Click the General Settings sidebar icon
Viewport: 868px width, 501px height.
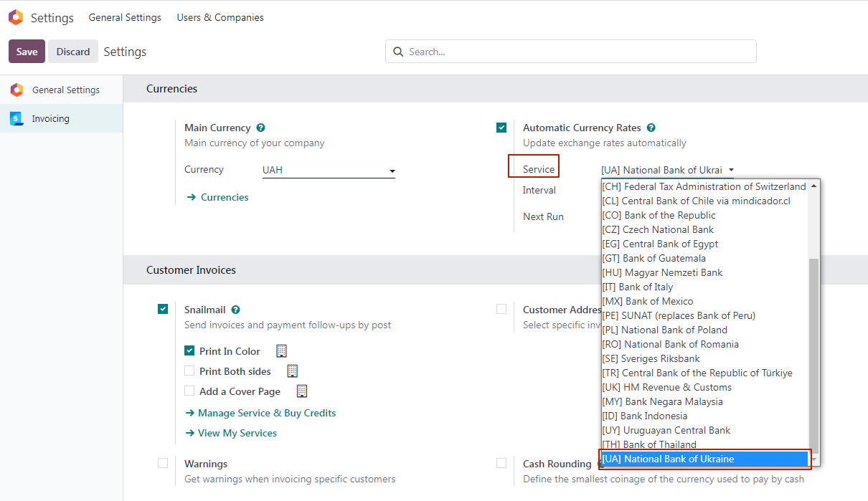pyautogui.click(x=16, y=90)
